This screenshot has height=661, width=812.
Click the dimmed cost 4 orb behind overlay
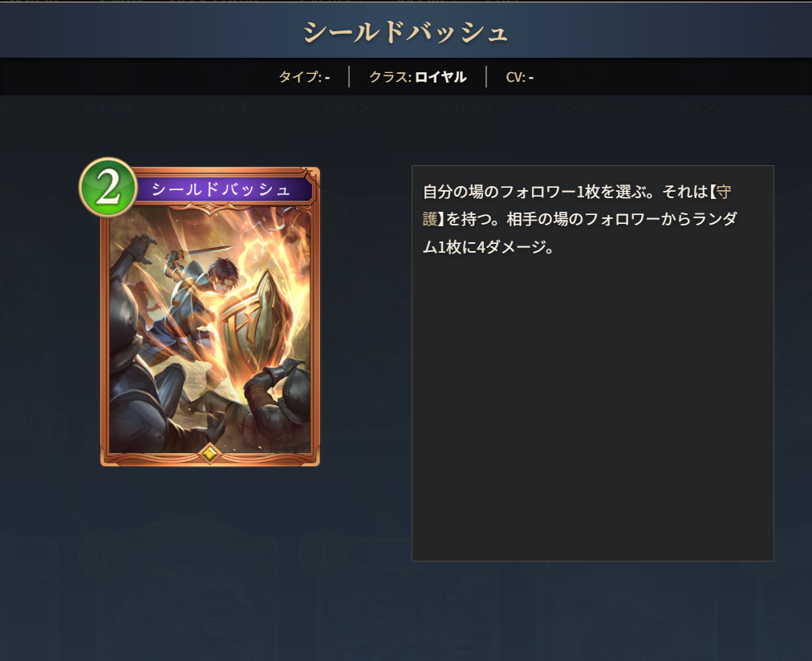[x=104, y=555]
